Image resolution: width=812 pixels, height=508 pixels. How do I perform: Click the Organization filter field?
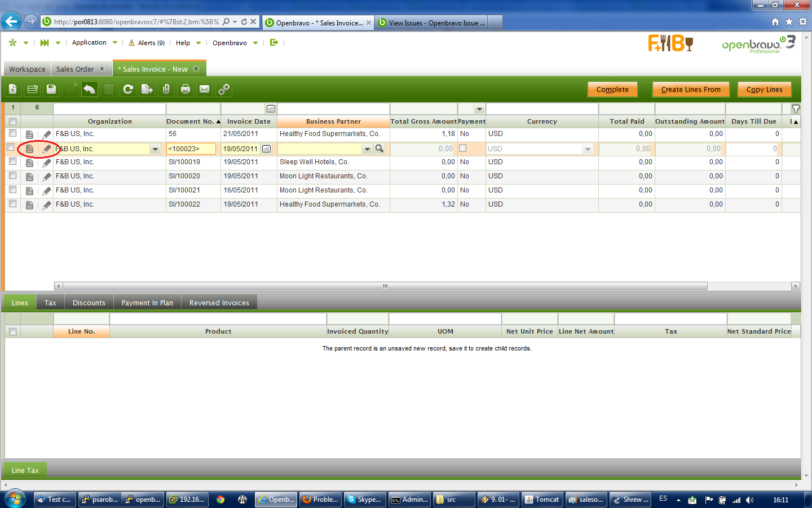tap(109, 108)
